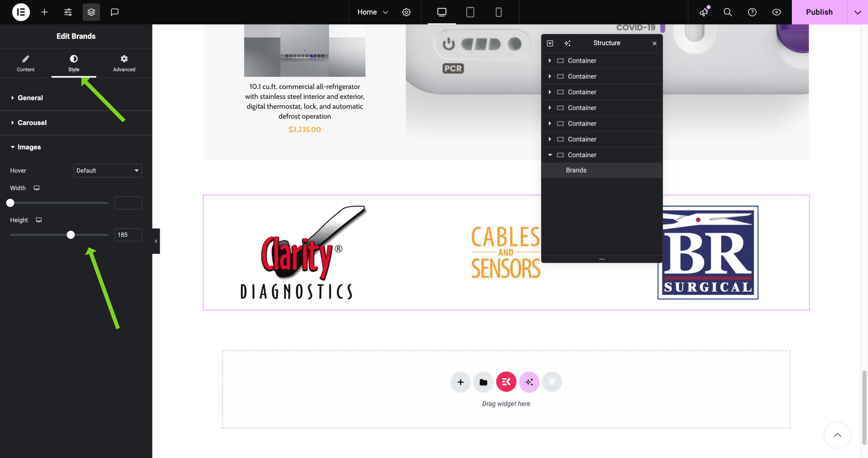Screen dimensions: 868x458
Task: Open the Home page selector dropdown
Action: [x=373, y=12]
